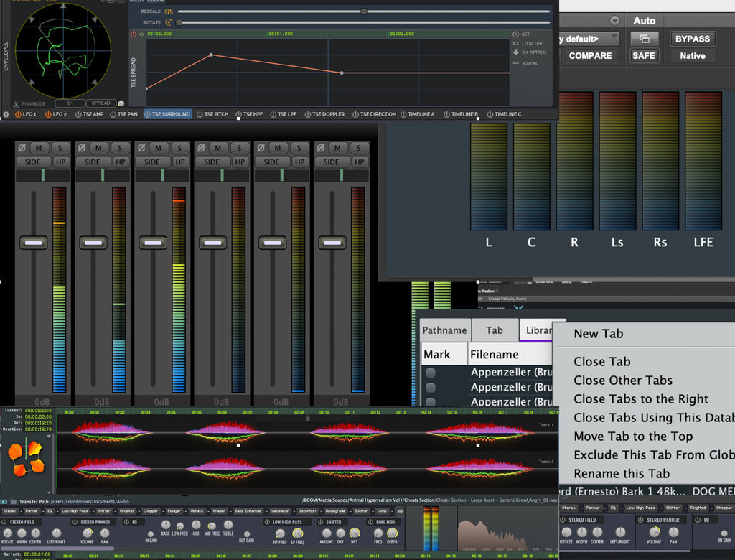Click the envelope breakpoint on the TSE SPREAD curve
Screen dimensions: 735x560
click(x=211, y=54)
